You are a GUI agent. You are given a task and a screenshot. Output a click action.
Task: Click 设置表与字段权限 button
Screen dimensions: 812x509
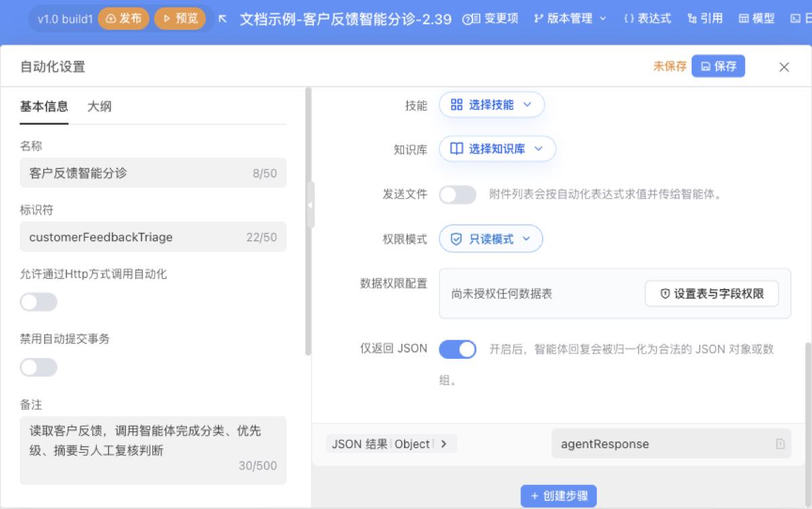pyautogui.click(x=712, y=294)
